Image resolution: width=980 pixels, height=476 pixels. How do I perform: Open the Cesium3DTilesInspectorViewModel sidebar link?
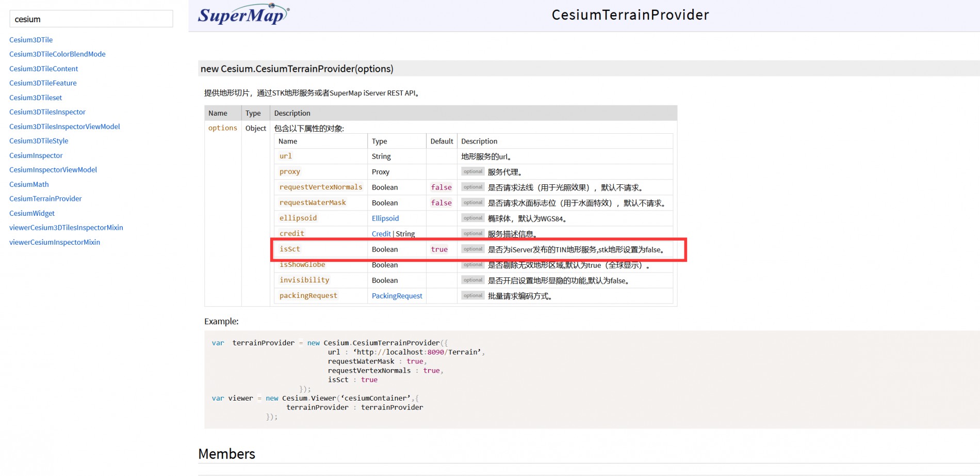tap(64, 126)
